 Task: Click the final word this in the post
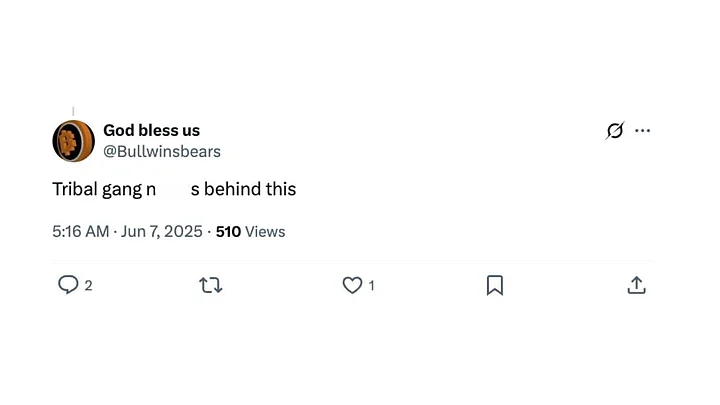281,189
